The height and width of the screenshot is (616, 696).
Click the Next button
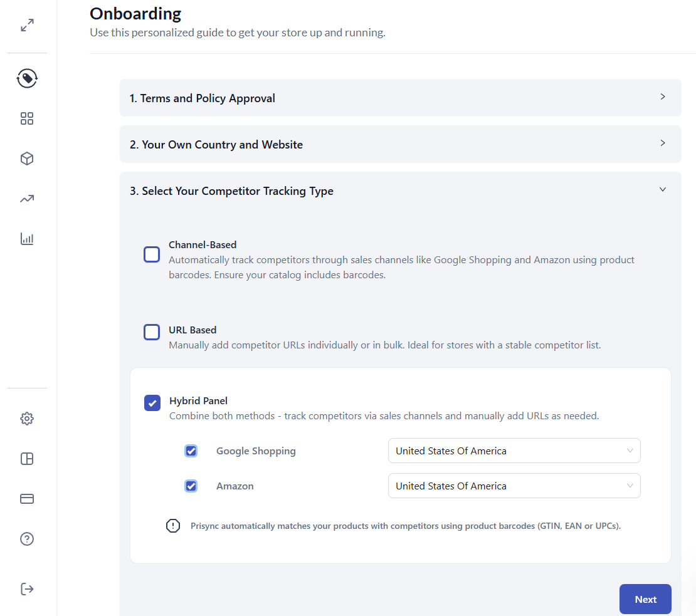(x=645, y=600)
